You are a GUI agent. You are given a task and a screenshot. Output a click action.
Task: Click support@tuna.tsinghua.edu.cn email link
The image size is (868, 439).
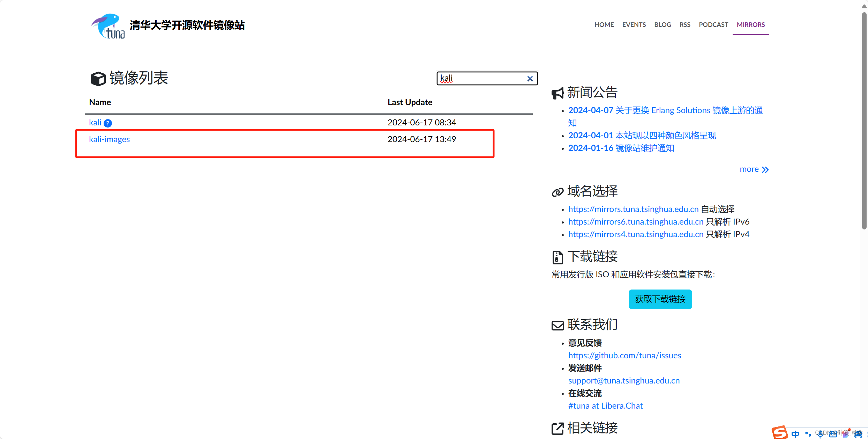tap(624, 381)
